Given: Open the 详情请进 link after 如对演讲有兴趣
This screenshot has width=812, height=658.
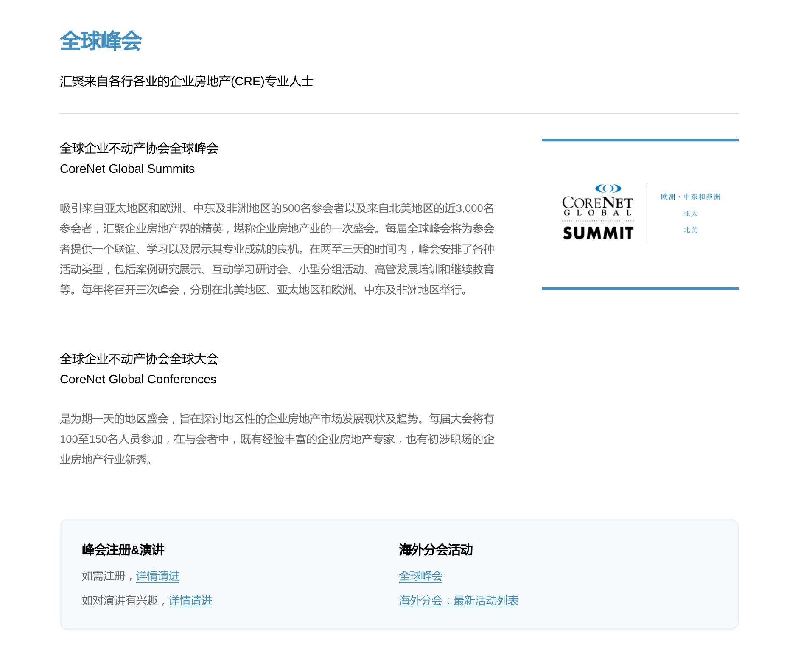Looking at the screenshot, I should click(x=190, y=600).
